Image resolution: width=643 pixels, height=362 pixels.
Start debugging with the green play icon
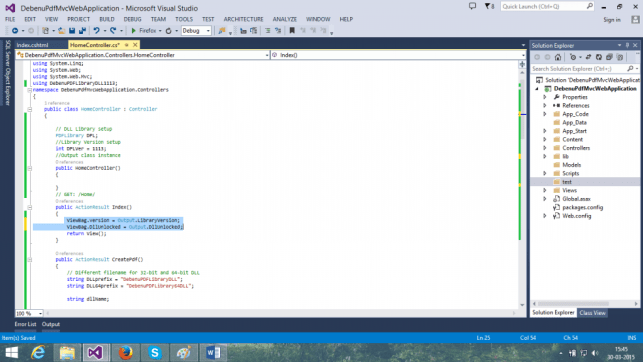click(133, 31)
